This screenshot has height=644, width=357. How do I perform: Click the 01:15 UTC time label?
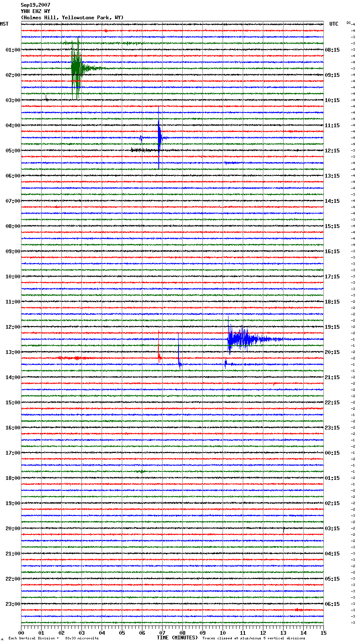click(332, 478)
